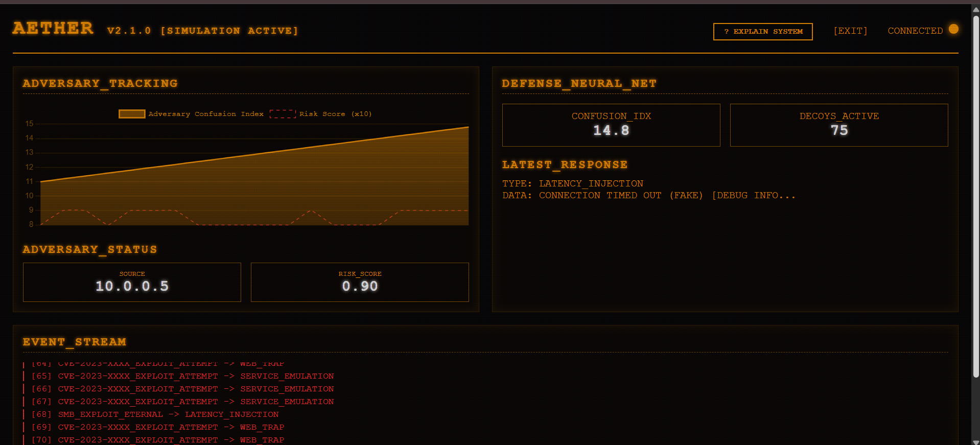The image size is (980, 445).
Task: Click the SOURCE card label
Action: coord(132,274)
